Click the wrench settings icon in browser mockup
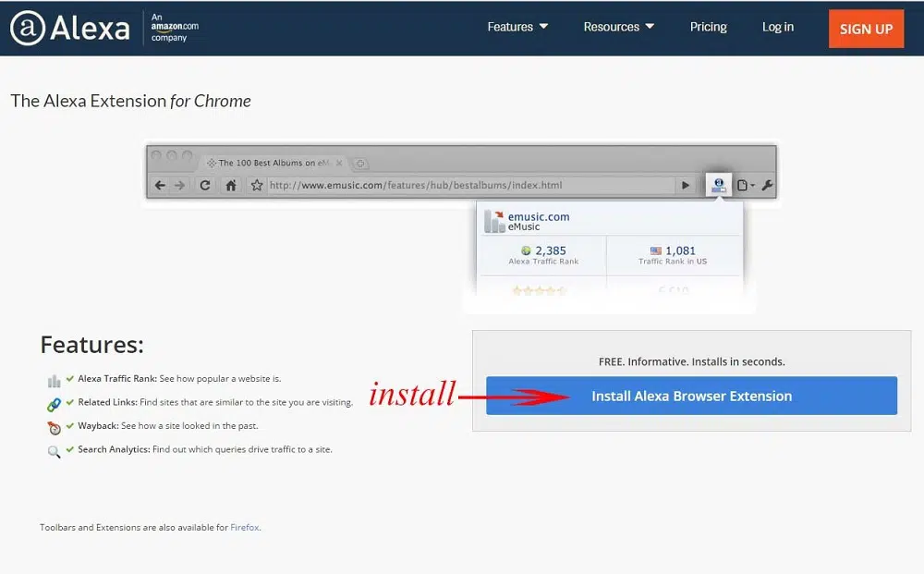 (767, 186)
